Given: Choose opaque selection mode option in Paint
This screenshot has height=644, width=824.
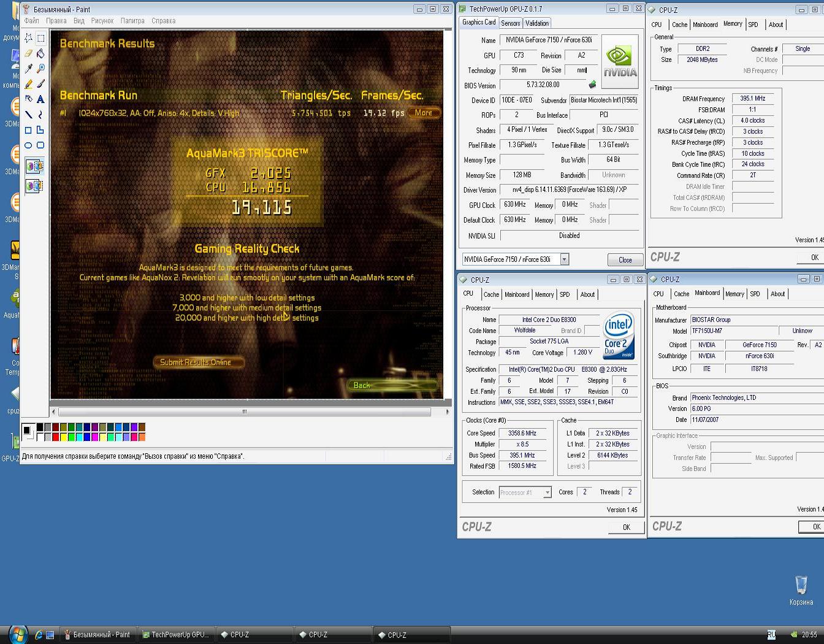Looking at the screenshot, I should coord(34,166).
